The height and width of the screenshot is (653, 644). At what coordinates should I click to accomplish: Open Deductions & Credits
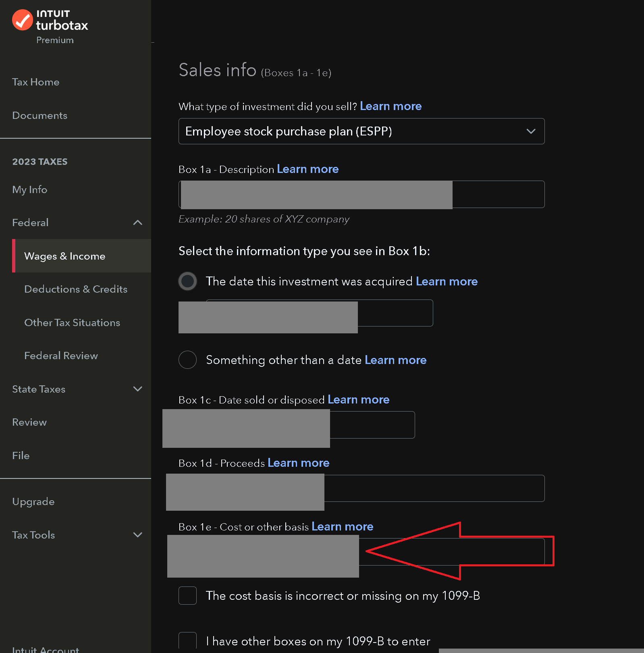76,289
